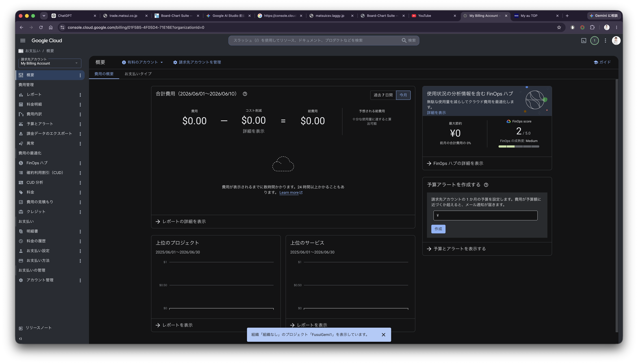Screen dimensions: 638x364
Task: Click the FinOps maturity progress bar
Action: [x=519, y=146]
